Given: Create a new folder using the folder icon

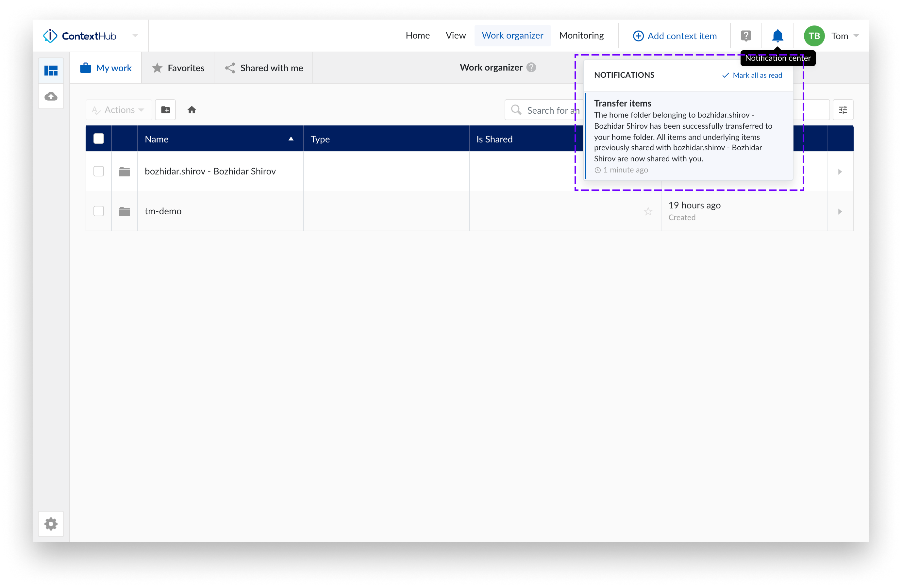Looking at the screenshot, I should pos(165,109).
